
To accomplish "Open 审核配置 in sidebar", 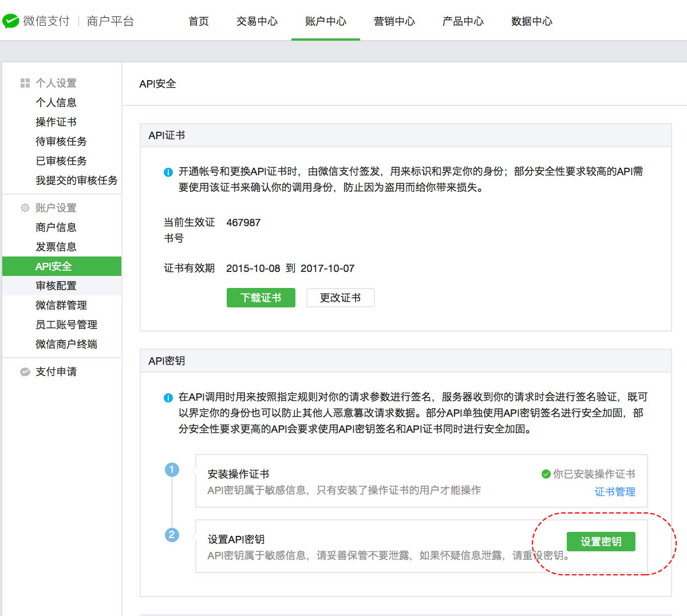I will tap(62, 286).
